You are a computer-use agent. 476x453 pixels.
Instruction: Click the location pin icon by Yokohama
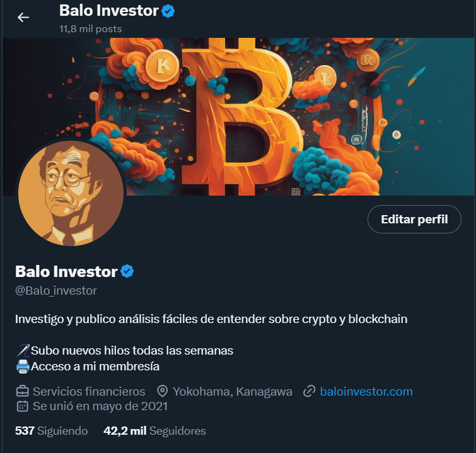click(163, 391)
